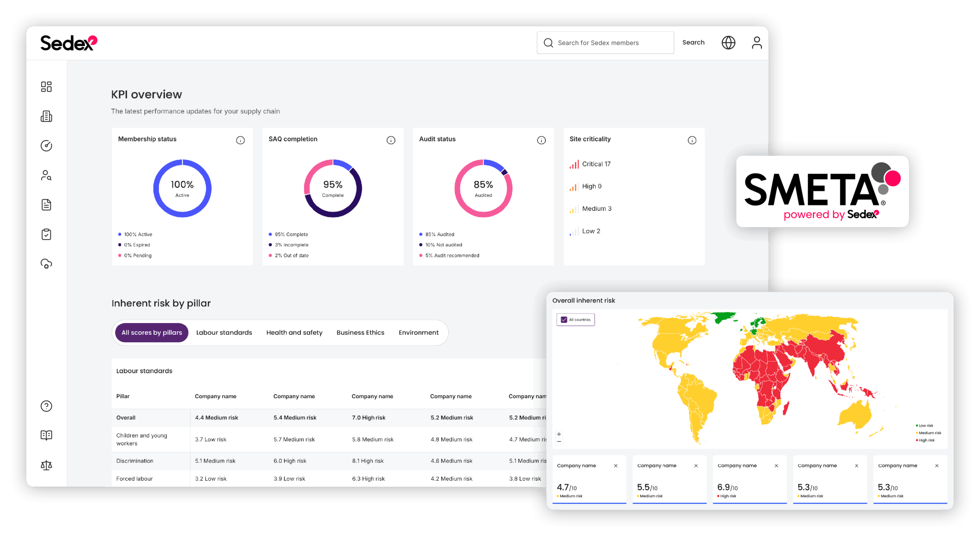Select the Health and safety tab

[x=294, y=332]
